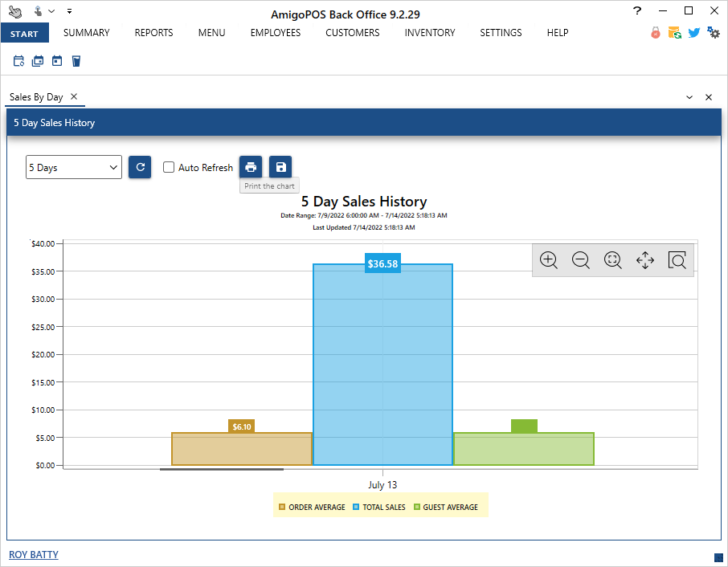Open the Twitter bird icon

click(694, 33)
